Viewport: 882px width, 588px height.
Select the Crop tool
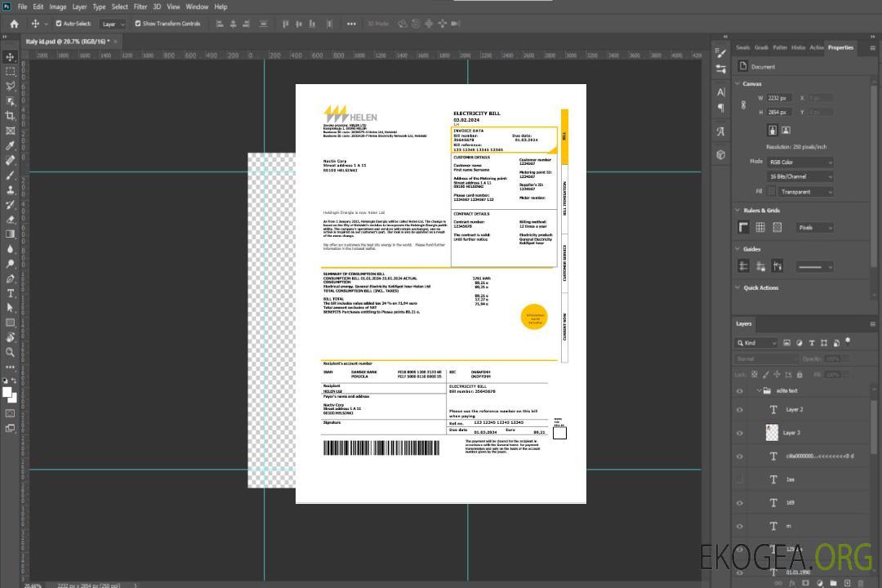point(11,116)
